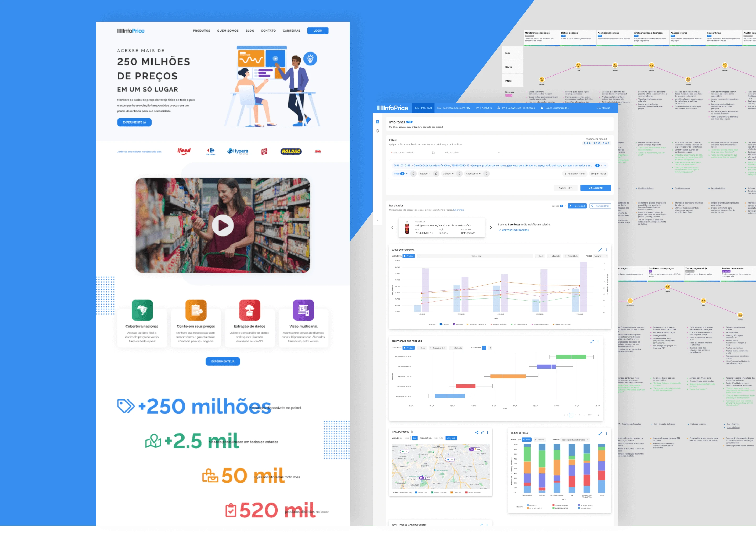This screenshot has width=756, height=534.
Task: Play the supermarket video
Action: click(x=223, y=225)
